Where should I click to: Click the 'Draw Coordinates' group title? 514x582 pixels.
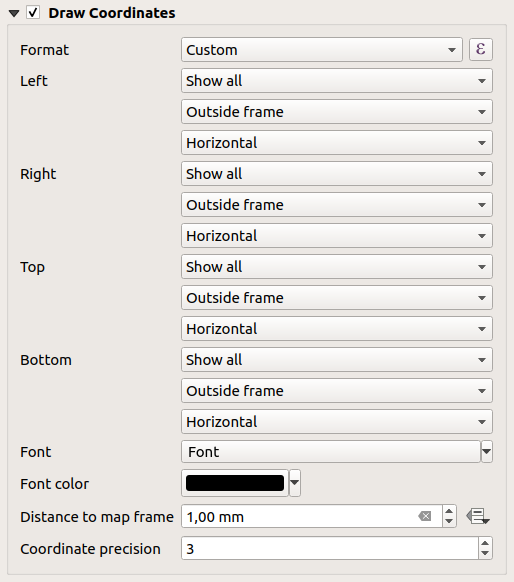(x=112, y=13)
